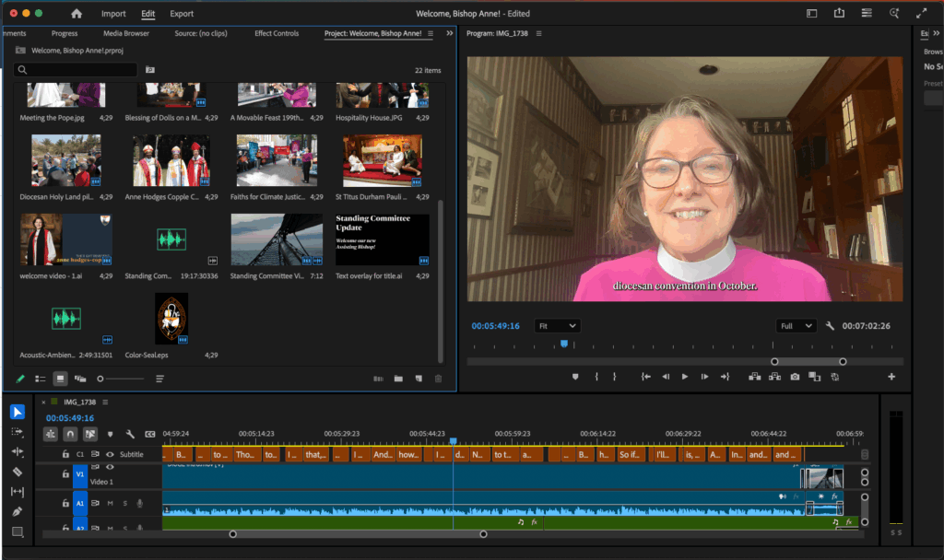Open the Progress panel tab

tap(65, 34)
